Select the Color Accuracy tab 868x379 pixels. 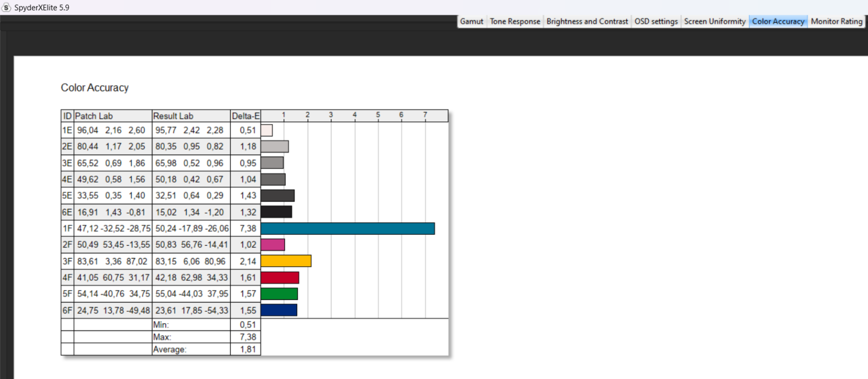click(x=778, y=22)
